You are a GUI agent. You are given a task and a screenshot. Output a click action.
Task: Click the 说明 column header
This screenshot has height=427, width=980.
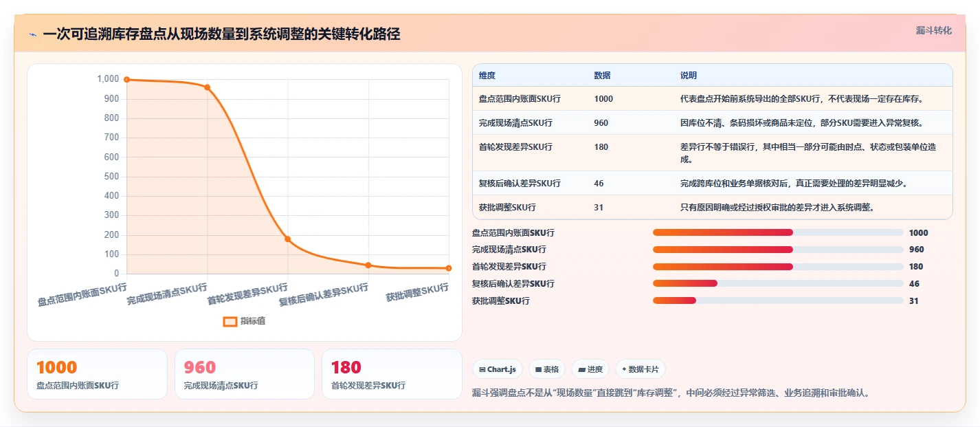tap(689, 76)
